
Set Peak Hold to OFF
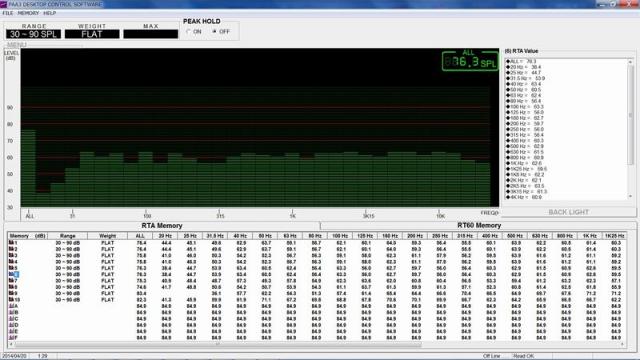click(x=215, y=31)
